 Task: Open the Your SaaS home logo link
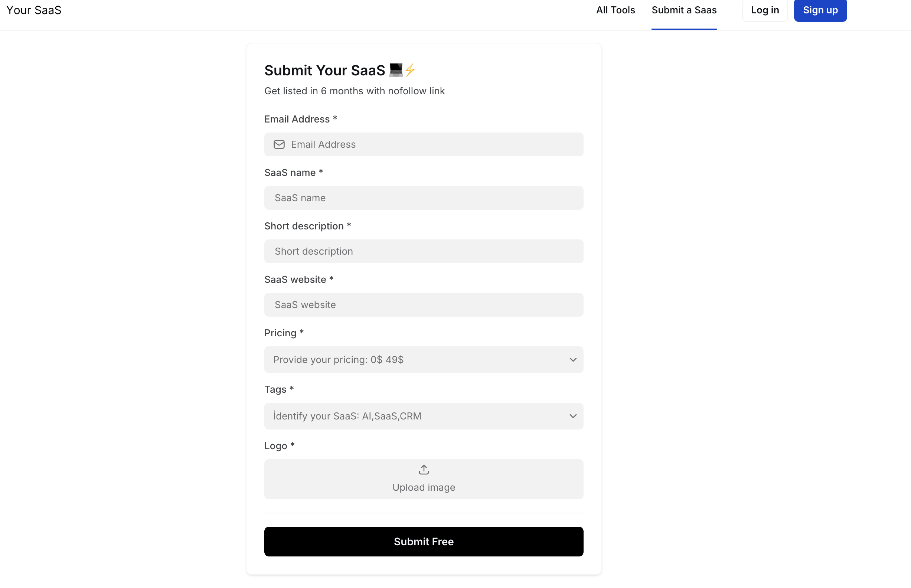tap(34, 10)
